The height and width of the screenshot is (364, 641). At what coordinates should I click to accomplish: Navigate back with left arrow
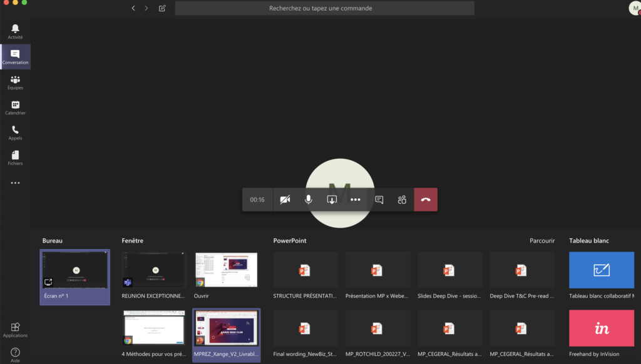click(133, 8)
